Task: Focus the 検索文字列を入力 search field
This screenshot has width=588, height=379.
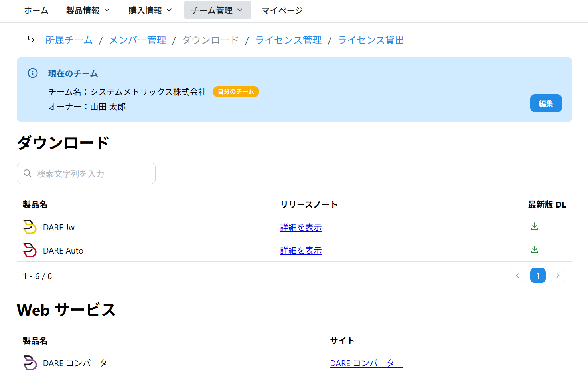Action: pyautogui.click(x=86, y=173)
